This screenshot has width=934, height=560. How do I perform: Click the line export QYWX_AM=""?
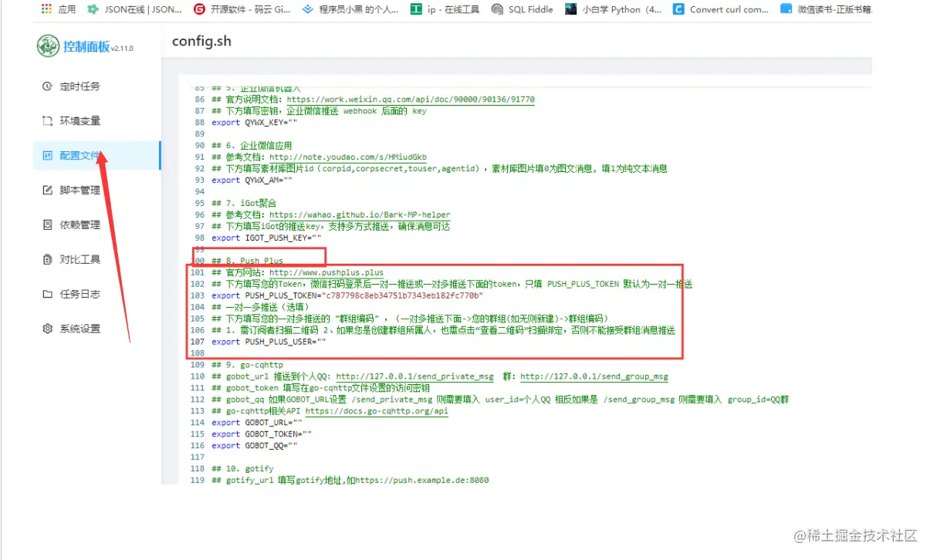tap(252, 180)
